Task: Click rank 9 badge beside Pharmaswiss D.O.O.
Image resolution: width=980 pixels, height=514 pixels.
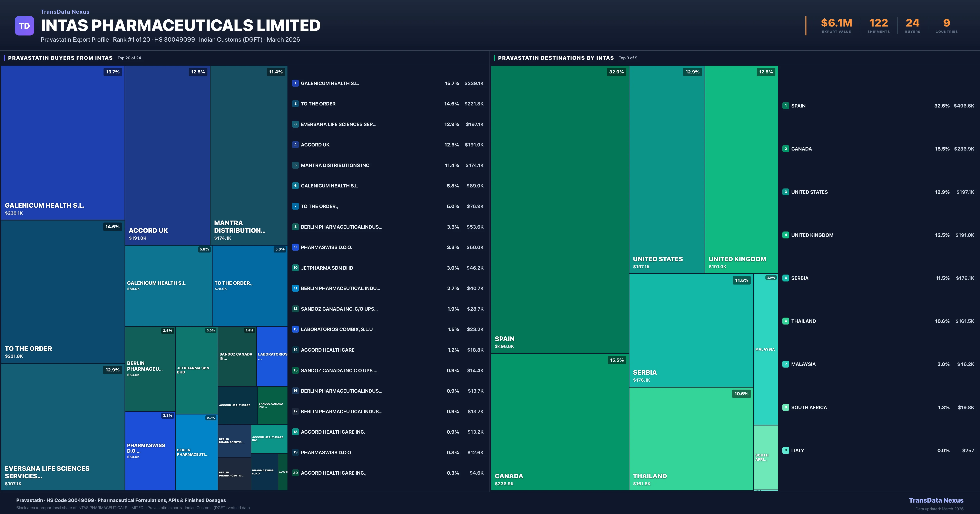Action: click(295, 247)
